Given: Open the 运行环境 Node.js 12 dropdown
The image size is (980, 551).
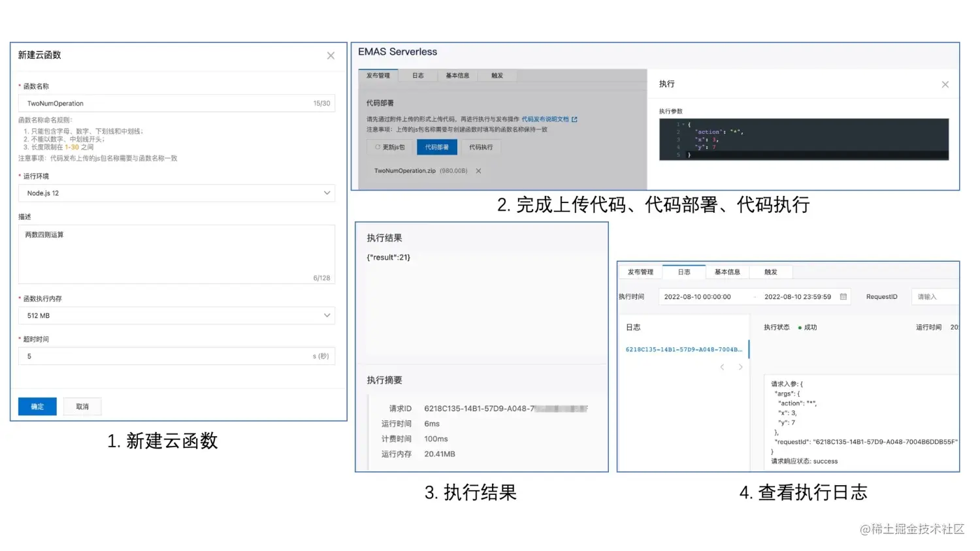Looking at the screenshot, I should coord(176,193).
